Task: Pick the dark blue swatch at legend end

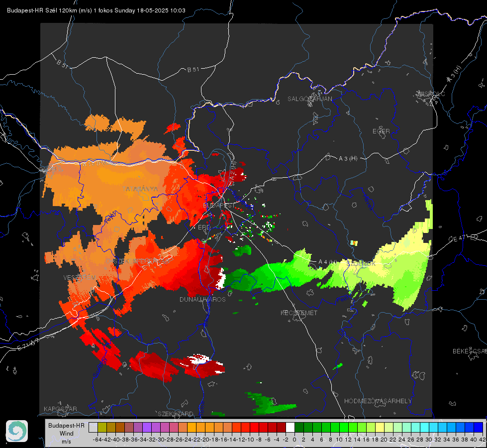Action: (x=478, y=428)
